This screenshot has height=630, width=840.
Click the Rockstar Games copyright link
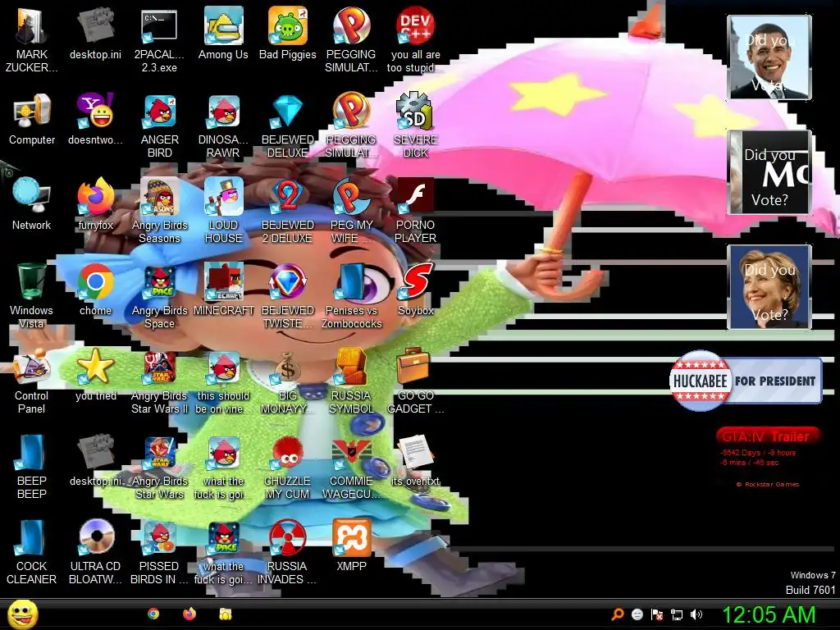click(x=768, y=484)
